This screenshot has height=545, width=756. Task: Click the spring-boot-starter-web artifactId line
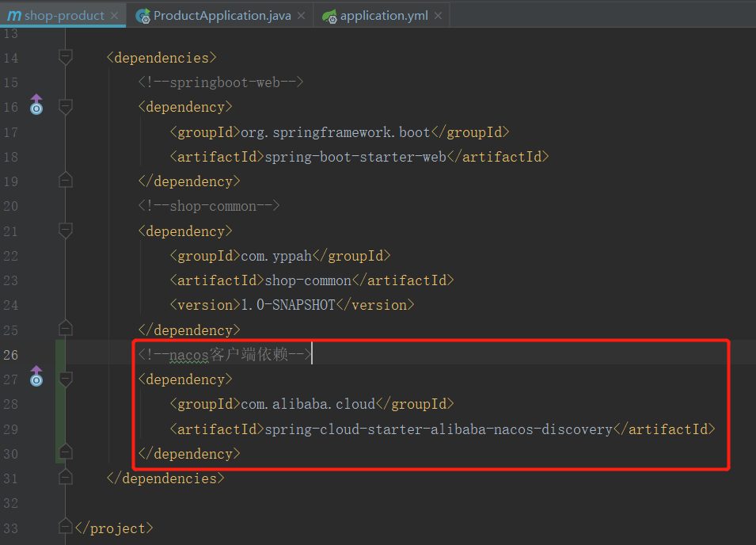point(359,157)
